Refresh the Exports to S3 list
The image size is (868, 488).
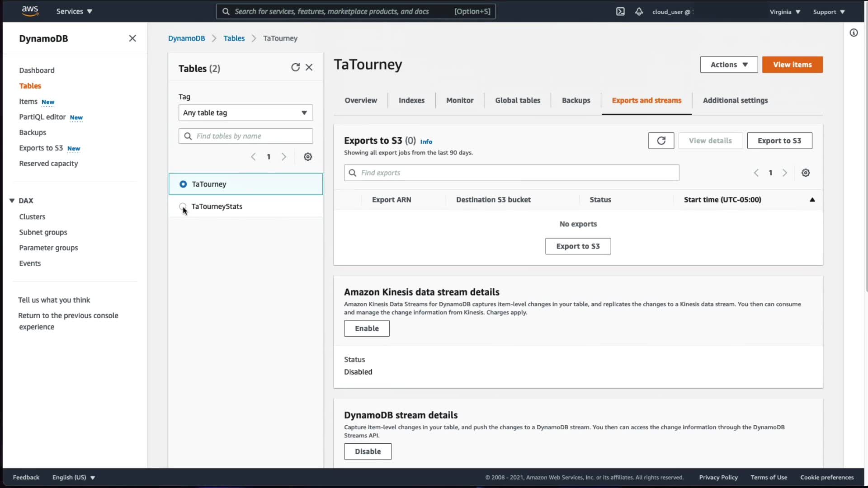661,141
